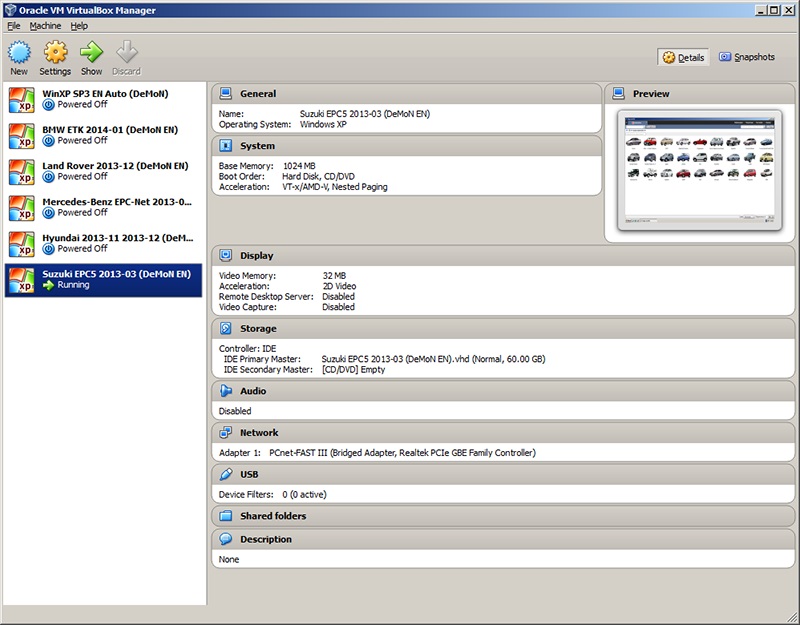
Task: Click the Network section icon
Action: pyautogui.click(x=225, y=433)
